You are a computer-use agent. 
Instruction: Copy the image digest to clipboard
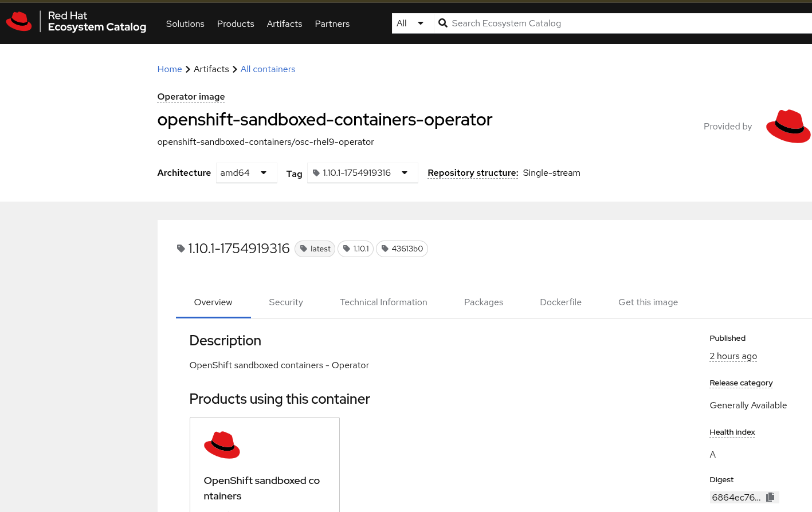[770, 497]
